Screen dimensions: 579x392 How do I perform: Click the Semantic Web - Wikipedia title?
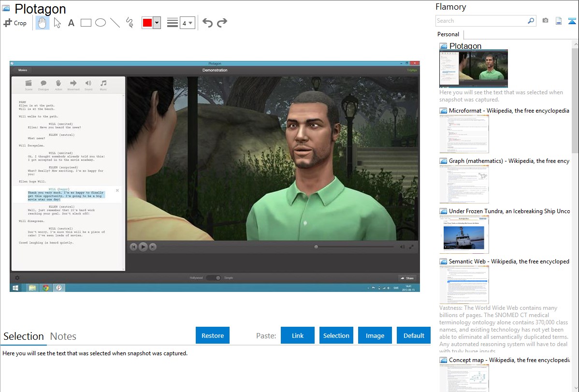click(x=509, y=261)
